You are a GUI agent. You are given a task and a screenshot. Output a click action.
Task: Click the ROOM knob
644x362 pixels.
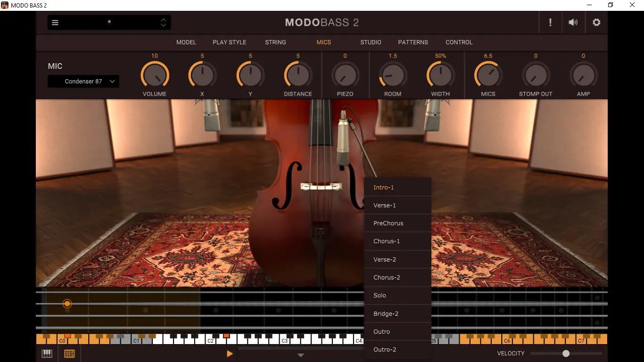(393, 75)
